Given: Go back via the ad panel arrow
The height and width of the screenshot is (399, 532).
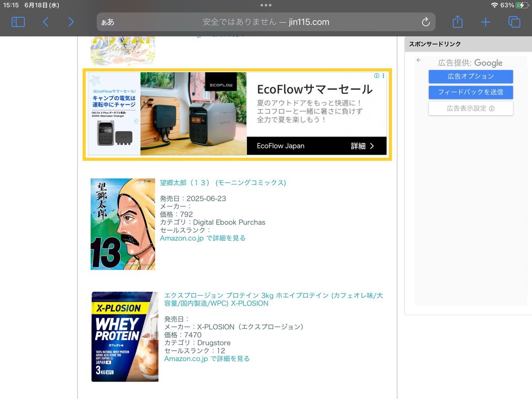Looking at the screenshot, I should [x=419, y=60].
